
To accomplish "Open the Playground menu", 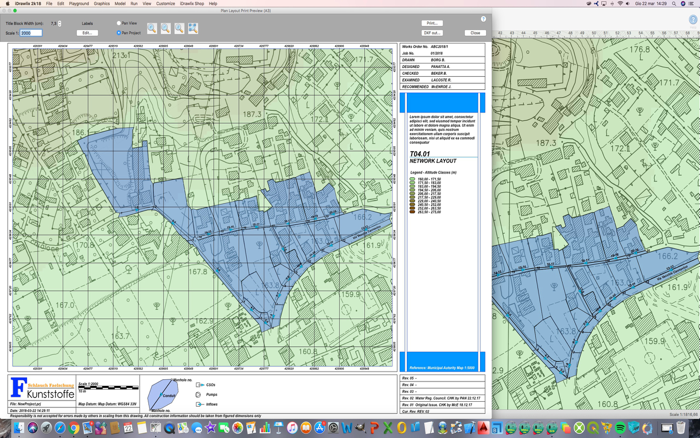I will (x=79, y=4).
